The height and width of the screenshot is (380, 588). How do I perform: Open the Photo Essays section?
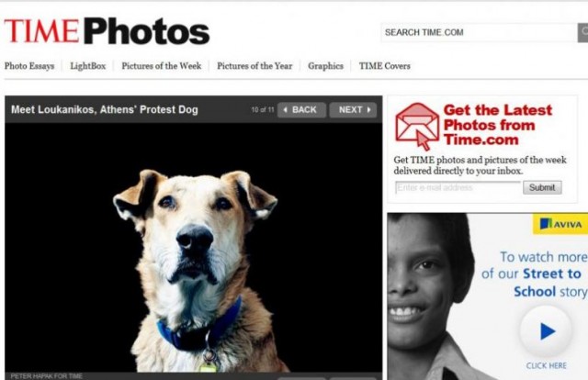[29, 66]
